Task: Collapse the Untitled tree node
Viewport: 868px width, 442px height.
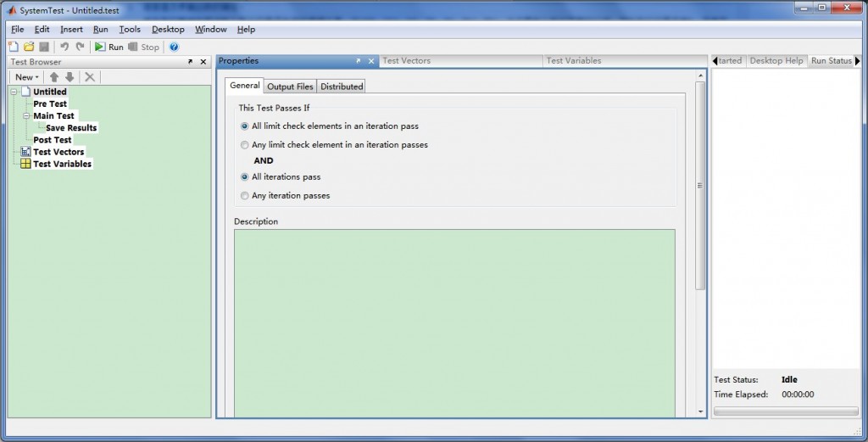Action: click(x=14, y=92)
